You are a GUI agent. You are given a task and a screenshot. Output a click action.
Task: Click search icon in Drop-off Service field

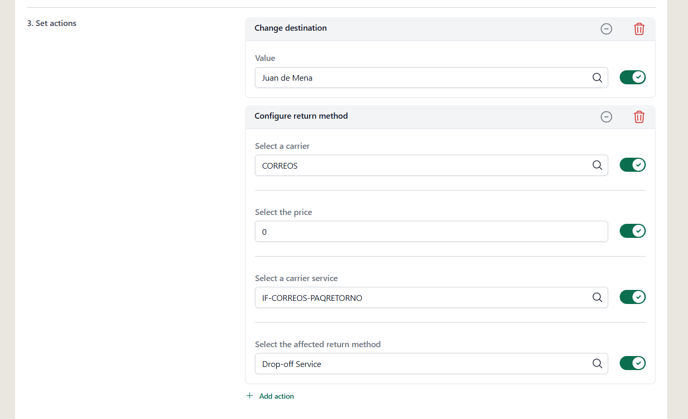click(x=597, y=363)
